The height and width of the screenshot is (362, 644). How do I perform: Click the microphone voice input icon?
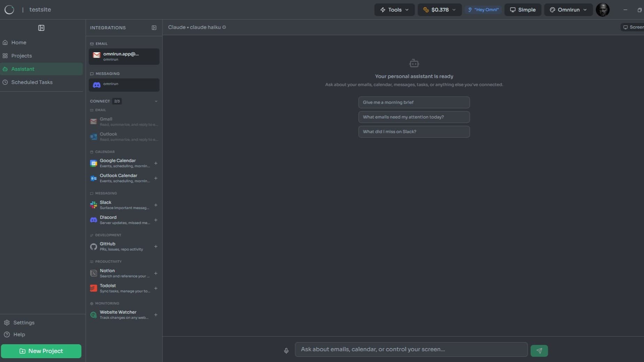pos(286,351)
